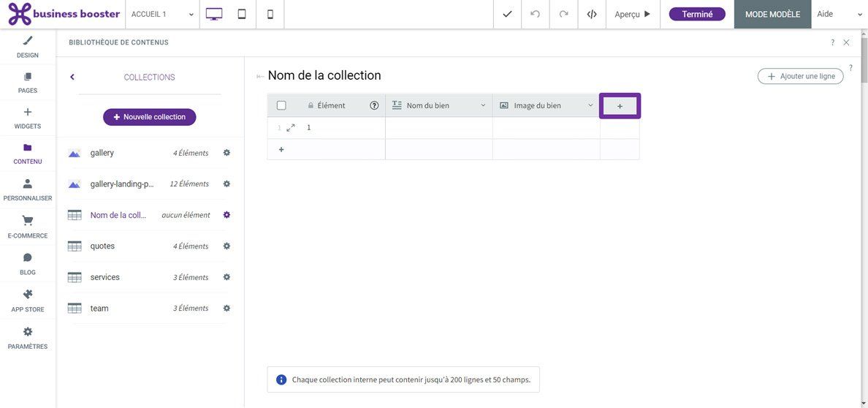
Task: Open settings gear for services collection
Action: tap(226, 276)
